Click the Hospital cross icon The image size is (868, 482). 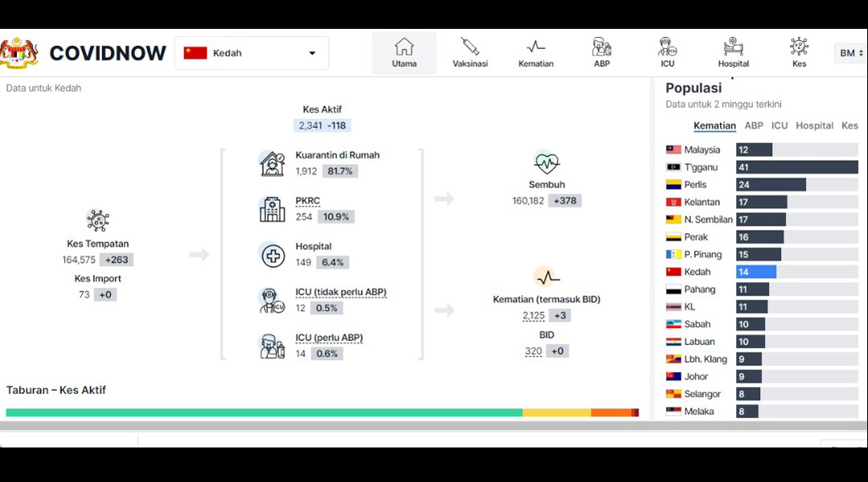(272, 255)
